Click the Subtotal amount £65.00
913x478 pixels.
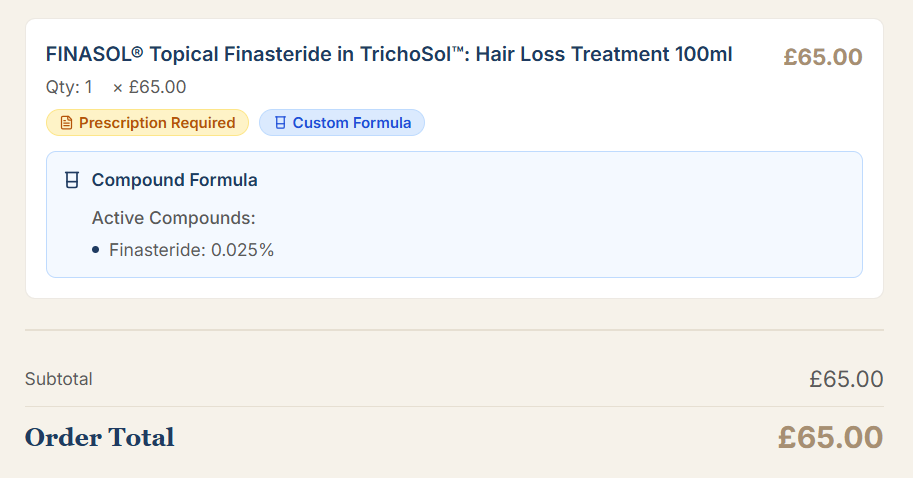point(846,379)
